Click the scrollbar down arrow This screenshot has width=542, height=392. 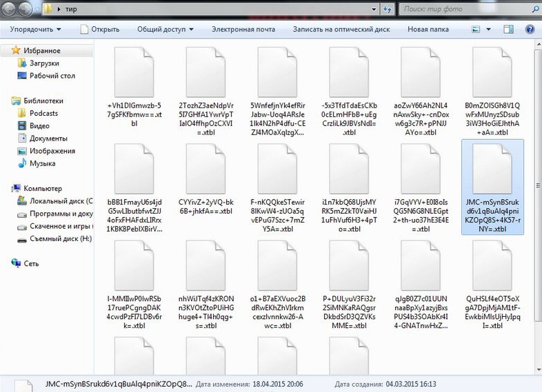click(x=538, y=370)
